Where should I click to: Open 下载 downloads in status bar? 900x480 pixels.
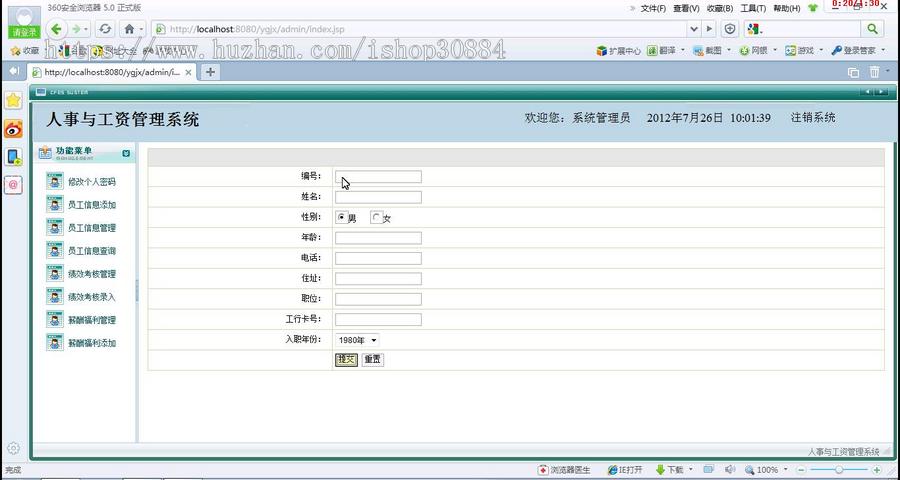click(x=670, y=470)
